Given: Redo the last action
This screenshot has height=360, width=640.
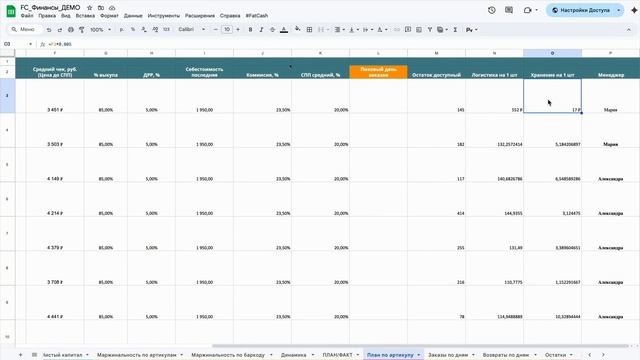Looking at the screenshot, I should (60, 30).
